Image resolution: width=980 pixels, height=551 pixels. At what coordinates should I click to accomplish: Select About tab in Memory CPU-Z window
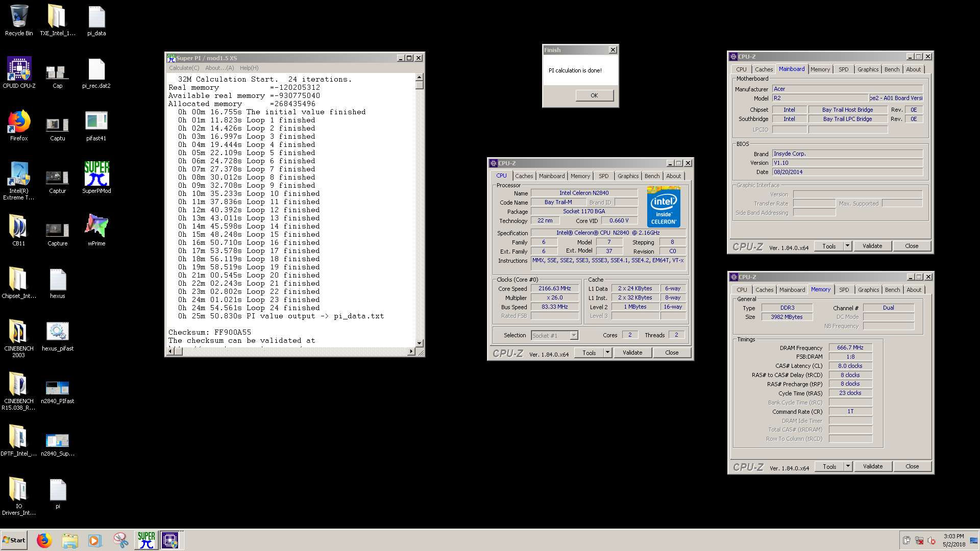point(914,290)
